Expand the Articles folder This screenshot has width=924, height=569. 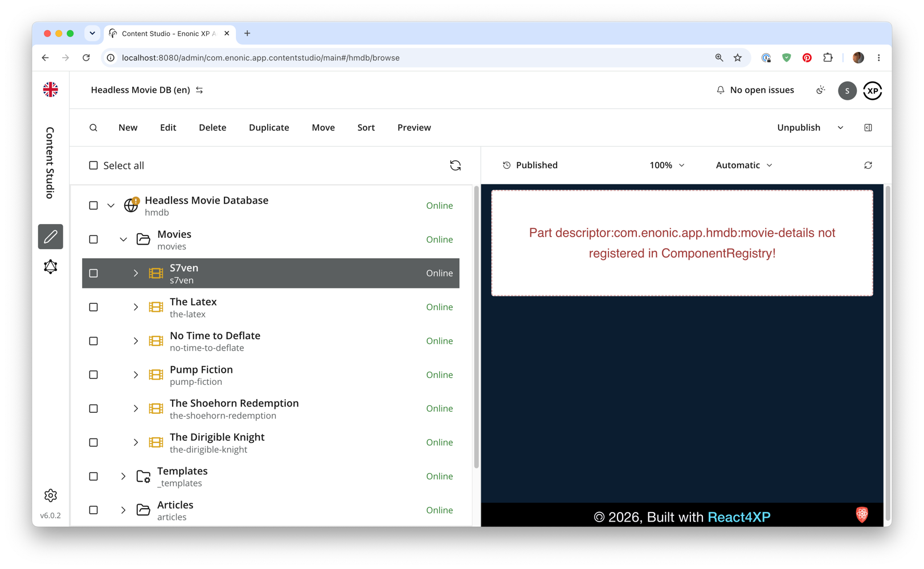[123, 510]
